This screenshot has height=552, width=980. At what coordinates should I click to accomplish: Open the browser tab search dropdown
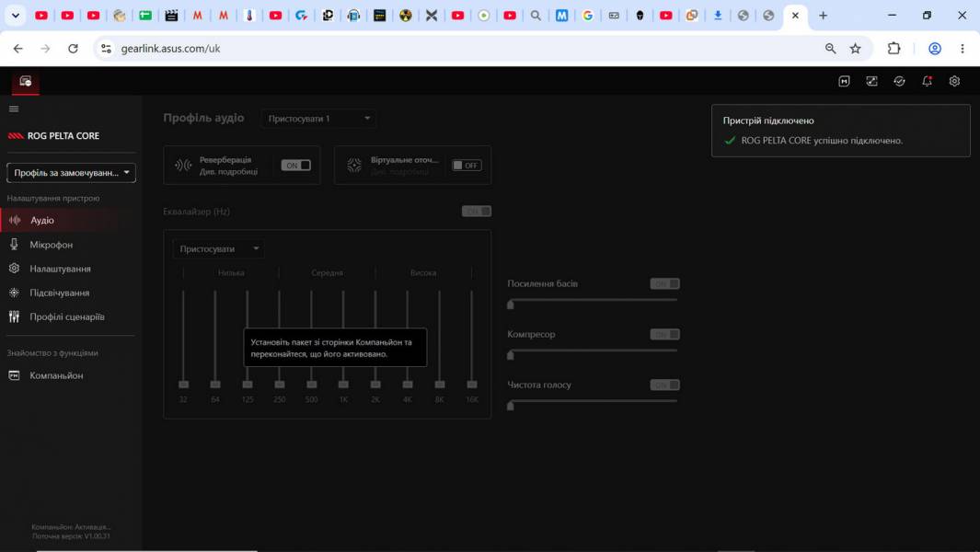tap(16, 16)
